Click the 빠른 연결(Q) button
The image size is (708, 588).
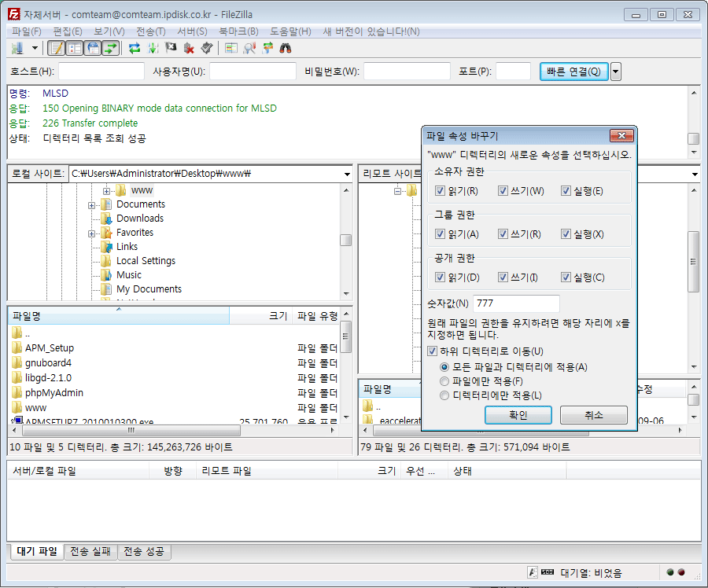coord(574,72)
